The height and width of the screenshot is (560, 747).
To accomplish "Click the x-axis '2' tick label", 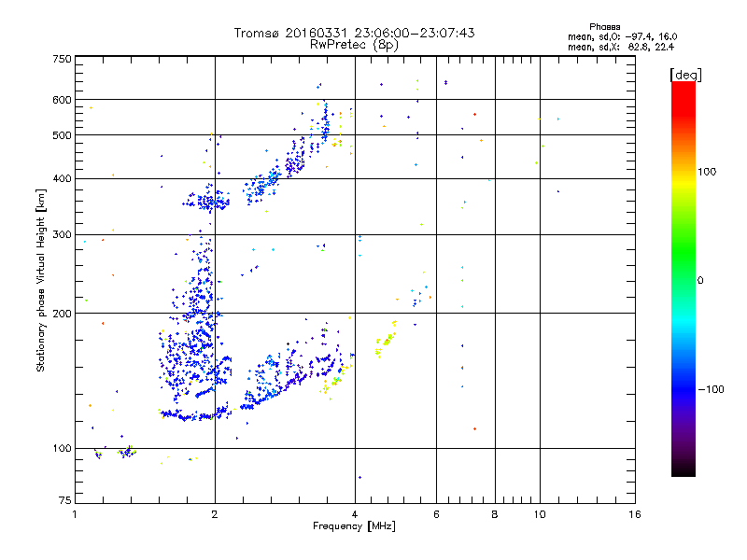I will [215, 514].
